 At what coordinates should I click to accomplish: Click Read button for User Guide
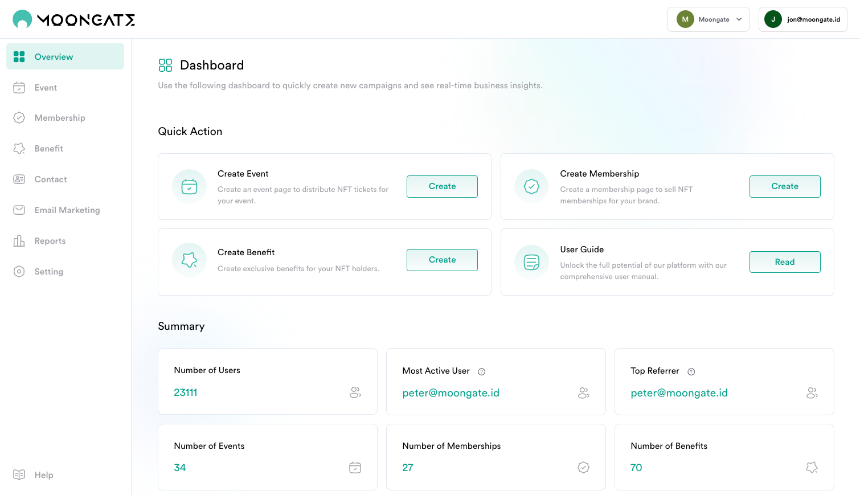[785, 262]
